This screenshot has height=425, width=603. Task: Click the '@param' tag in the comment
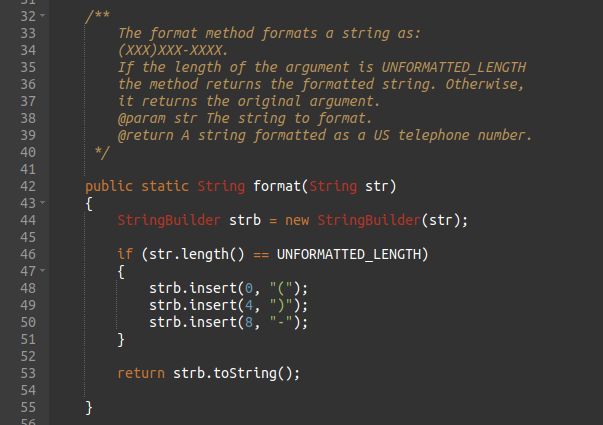(x=141, y=117)
